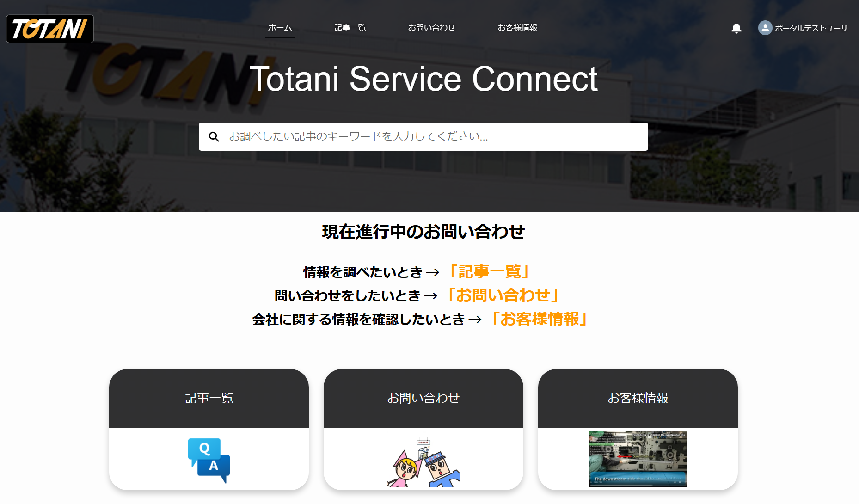859x504 pixels.
Task: Click the cartoon characters illustration
Action: pyautogui.click(x=423, y=462)
